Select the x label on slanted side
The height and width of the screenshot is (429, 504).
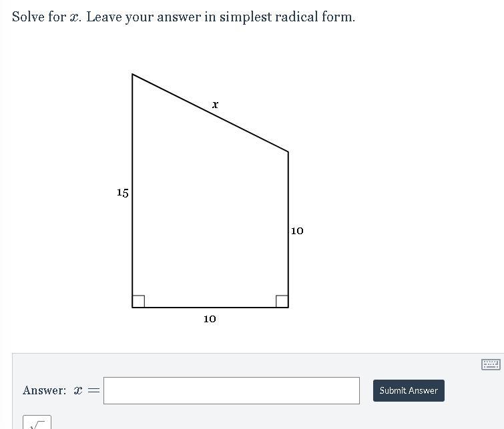pyautogui.click(x=215, y=105)
